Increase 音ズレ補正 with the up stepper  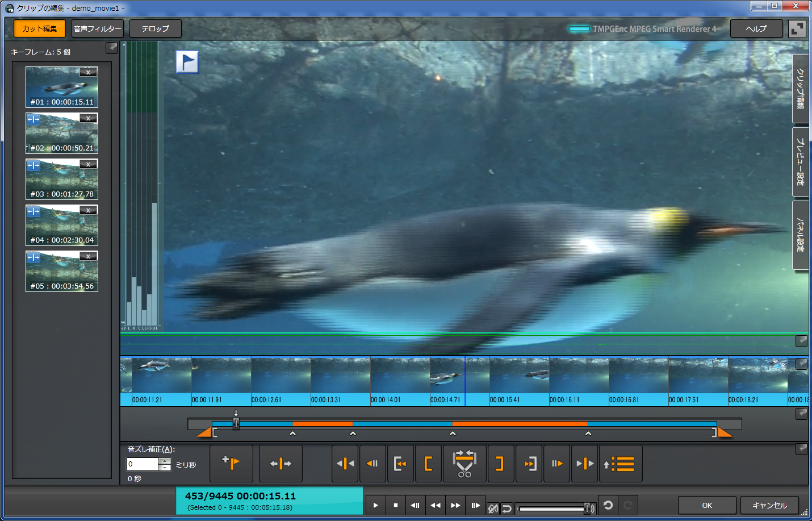point(164,460)
